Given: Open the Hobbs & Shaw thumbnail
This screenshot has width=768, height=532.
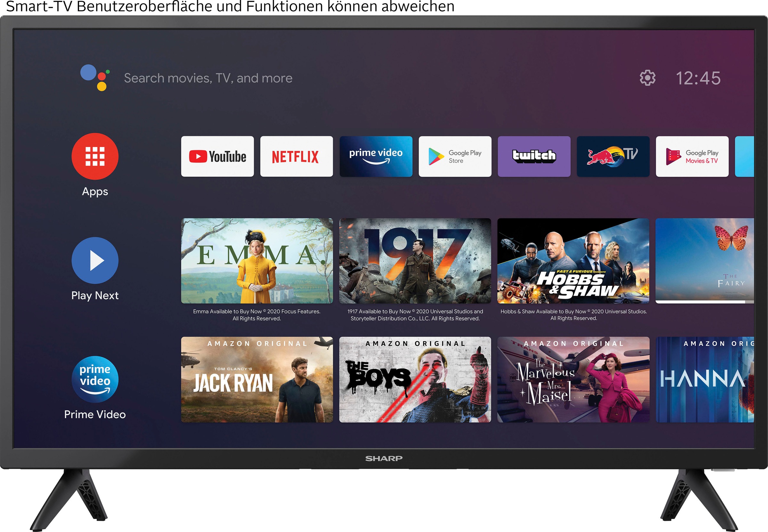Looking at the screenshot, I should 573,261.
